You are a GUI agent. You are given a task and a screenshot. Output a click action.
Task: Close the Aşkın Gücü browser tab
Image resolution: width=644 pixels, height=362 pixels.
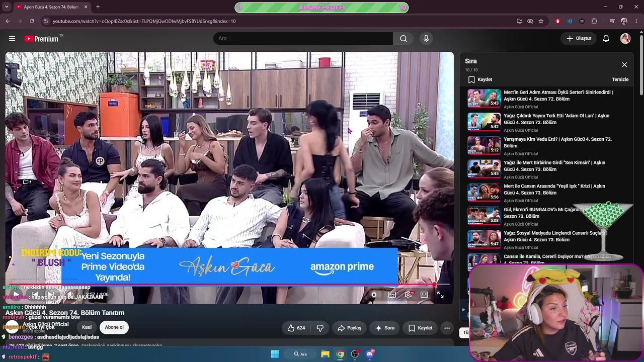pyautogui.click(x=86, y=7)
